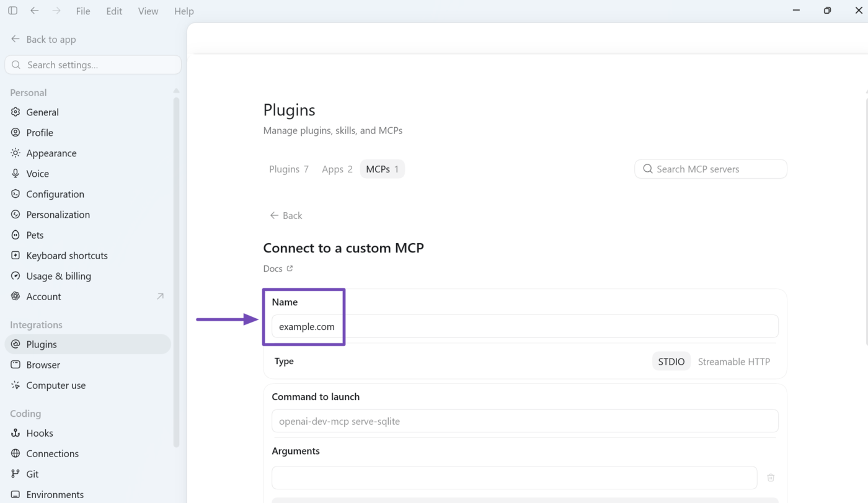This screenshot has height=503, width=868.
Task: Click the Name field containing example.com
Action: click(x=525, y=326)
